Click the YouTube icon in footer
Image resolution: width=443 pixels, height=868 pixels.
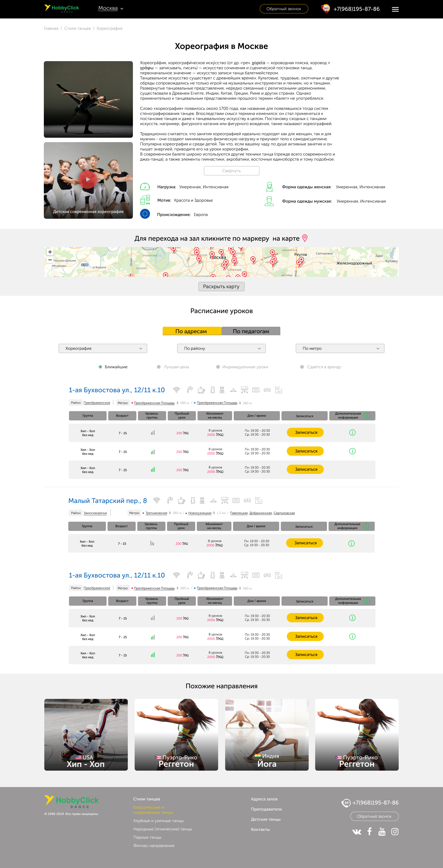click(382, 831)
